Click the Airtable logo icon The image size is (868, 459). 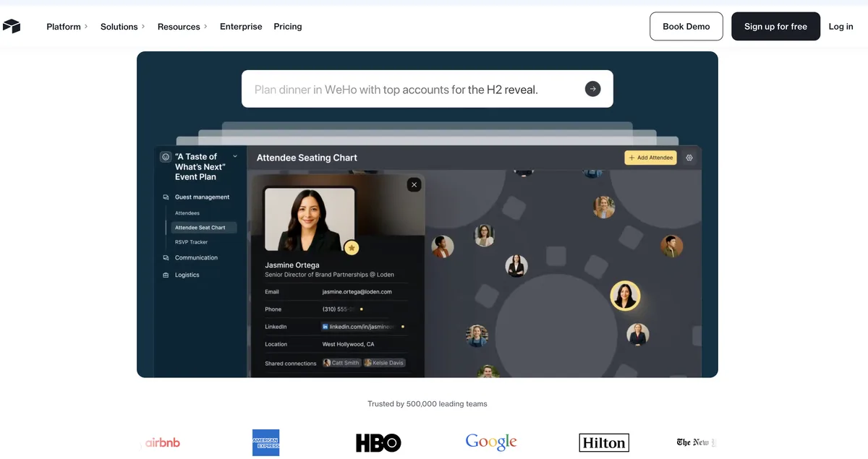tap(12, 26)
